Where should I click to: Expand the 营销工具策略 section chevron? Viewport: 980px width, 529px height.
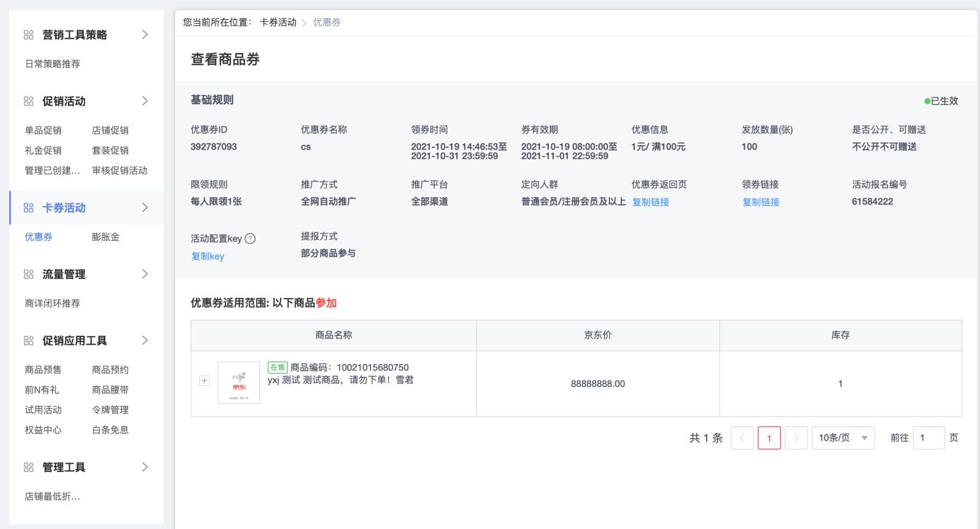coord(145,34)
